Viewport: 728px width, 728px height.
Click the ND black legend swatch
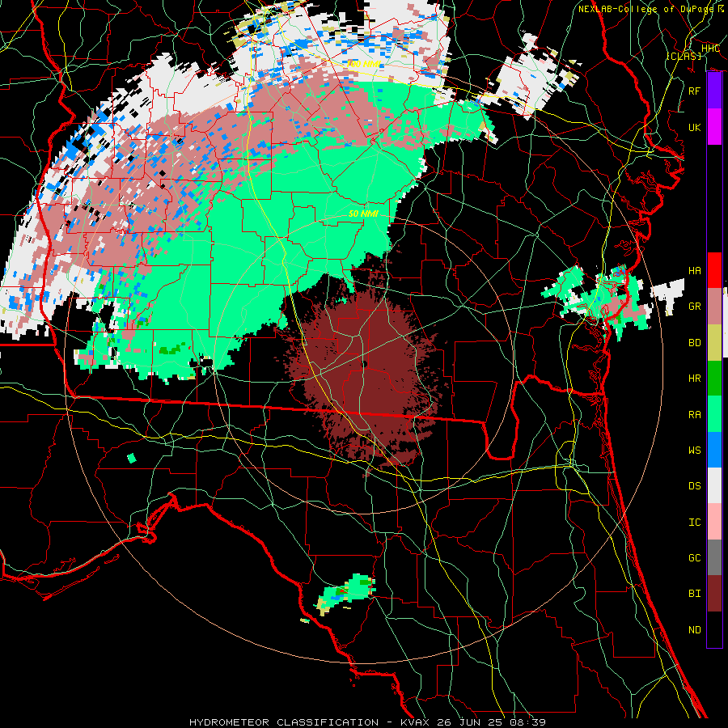pos(714,629)
